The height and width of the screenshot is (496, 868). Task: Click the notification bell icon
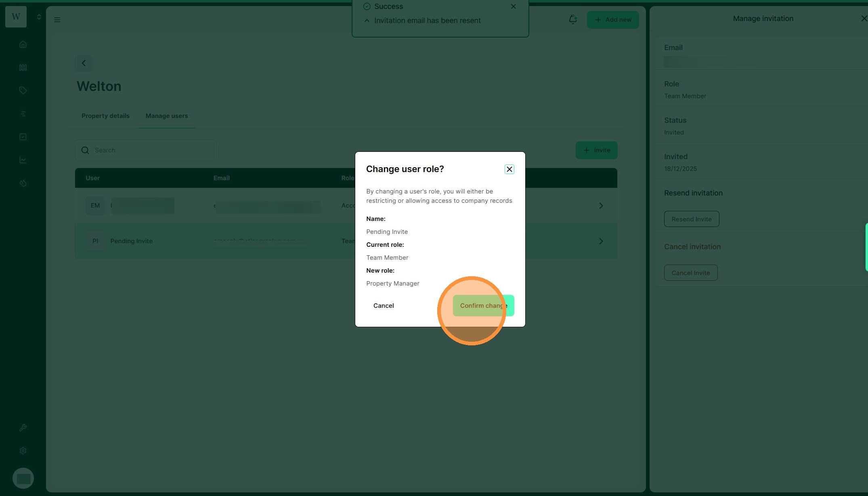click(572, 19)
